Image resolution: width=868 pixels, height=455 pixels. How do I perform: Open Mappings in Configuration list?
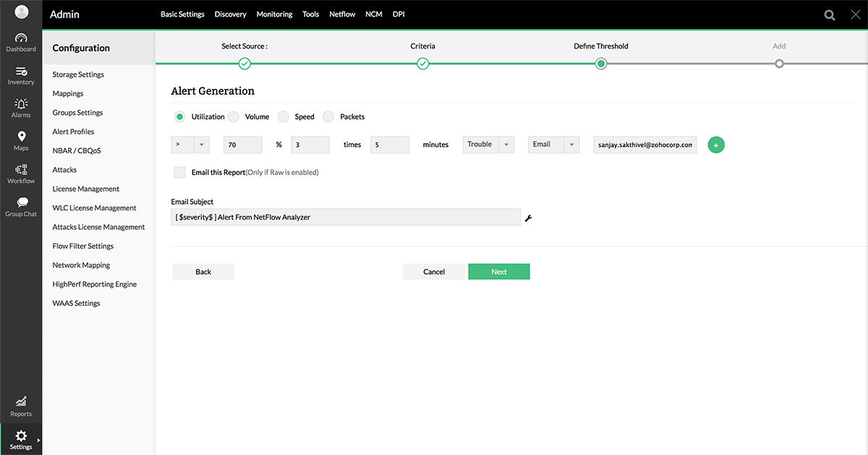[x=68, y=94]
